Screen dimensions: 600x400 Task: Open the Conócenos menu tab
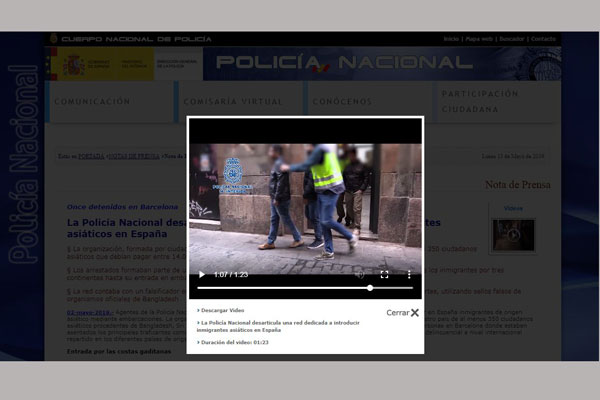pos(342,101)
